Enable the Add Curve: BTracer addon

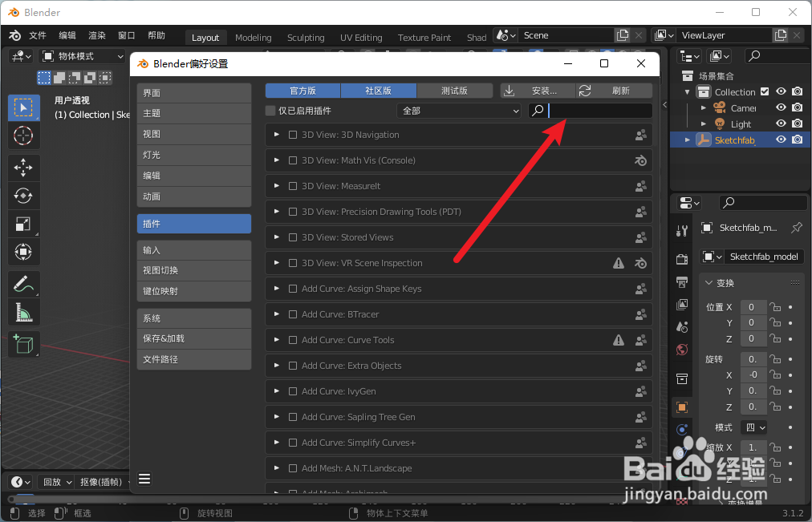293,314
